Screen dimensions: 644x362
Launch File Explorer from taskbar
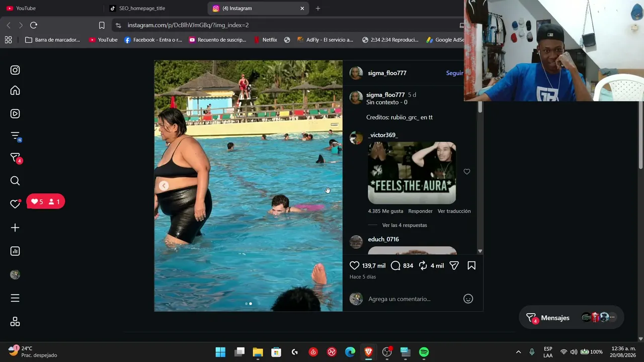[258, 352]
